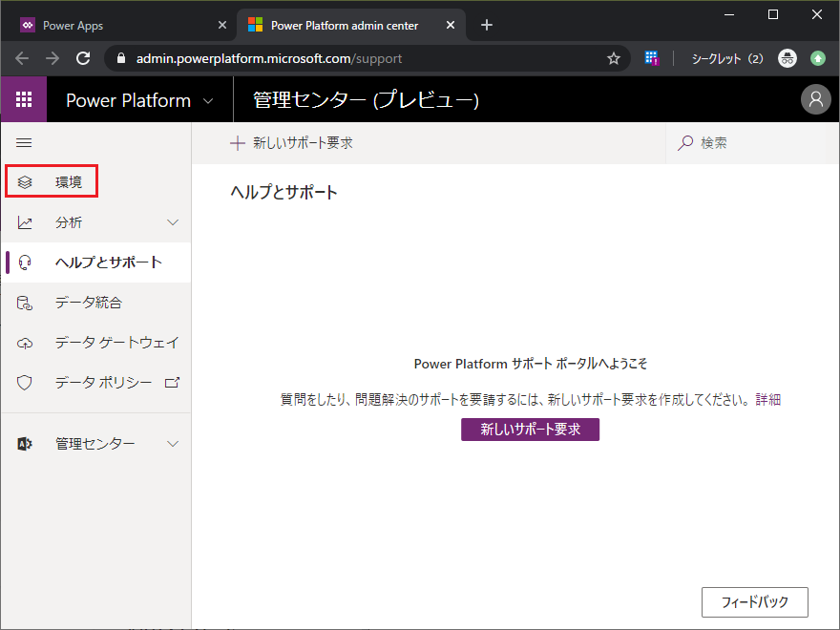Open the 詳細 link

point(767,400)
